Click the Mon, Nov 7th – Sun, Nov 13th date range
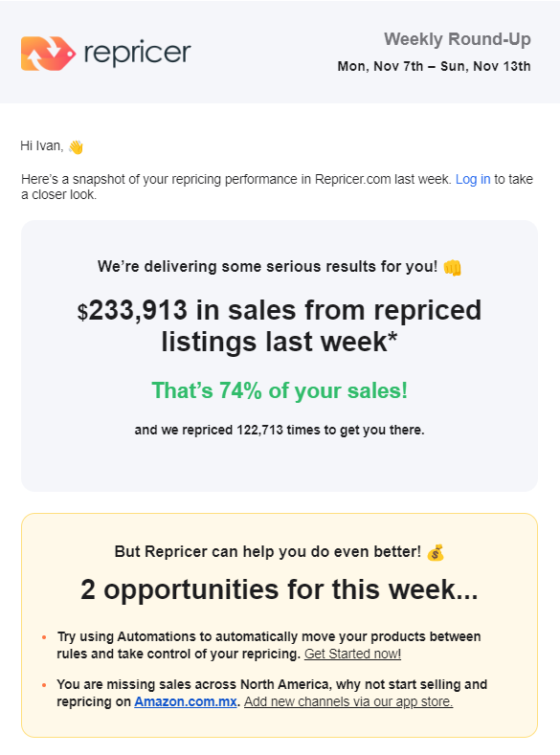This screenshot has height=755, width=560. click(x=434, y=66)
